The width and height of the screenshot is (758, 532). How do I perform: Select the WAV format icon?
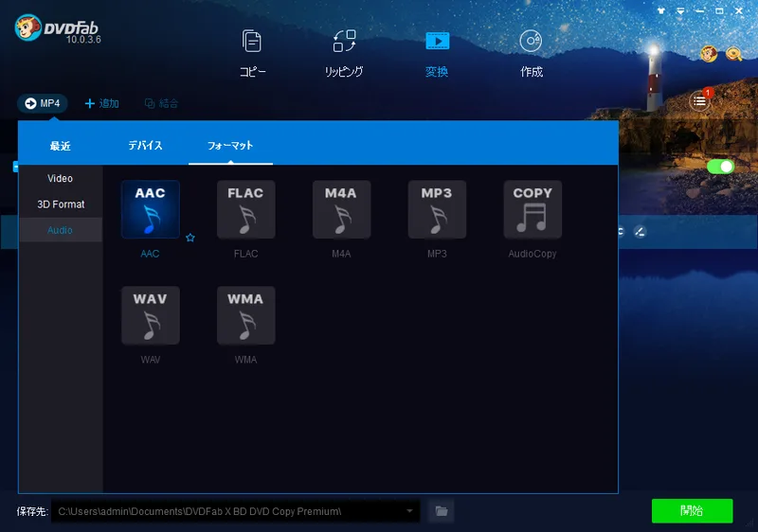click(x=150, y=315)
